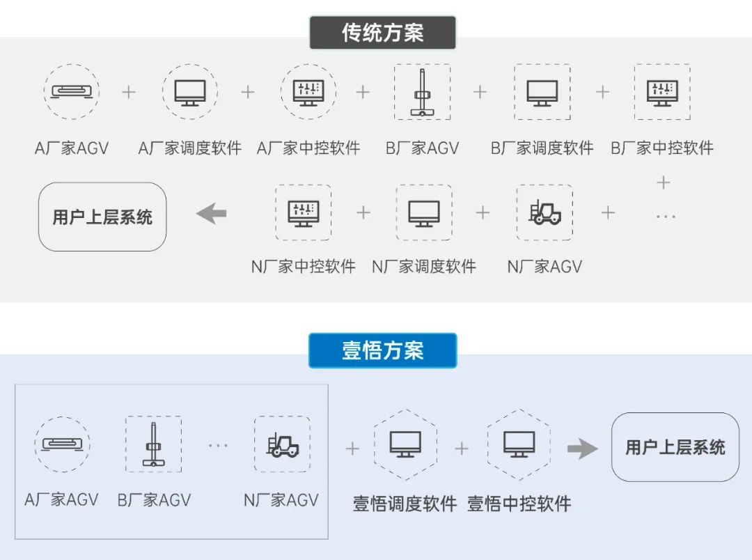Click the A厂家中控软件 label

point(308,148)
